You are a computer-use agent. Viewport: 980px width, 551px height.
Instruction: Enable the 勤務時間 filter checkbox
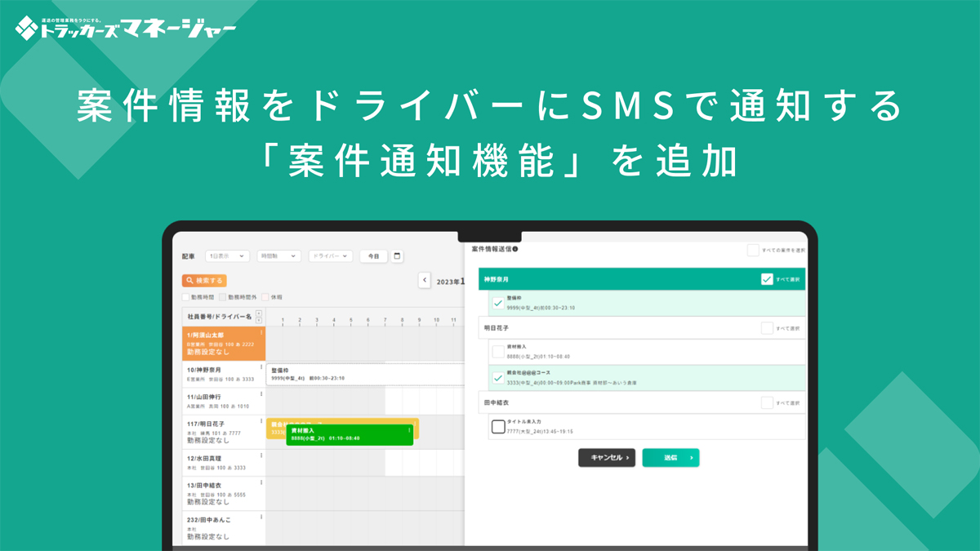pyautogui.click(x=185, y=296)
